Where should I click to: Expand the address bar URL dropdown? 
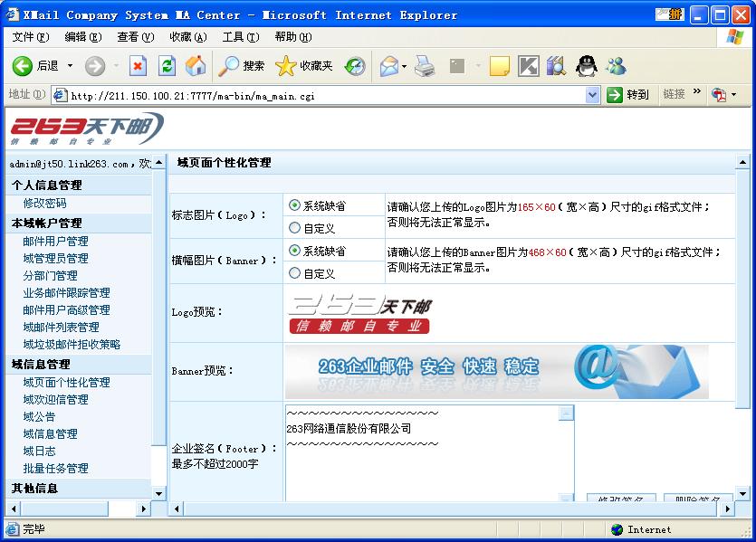tap(592, 95)
